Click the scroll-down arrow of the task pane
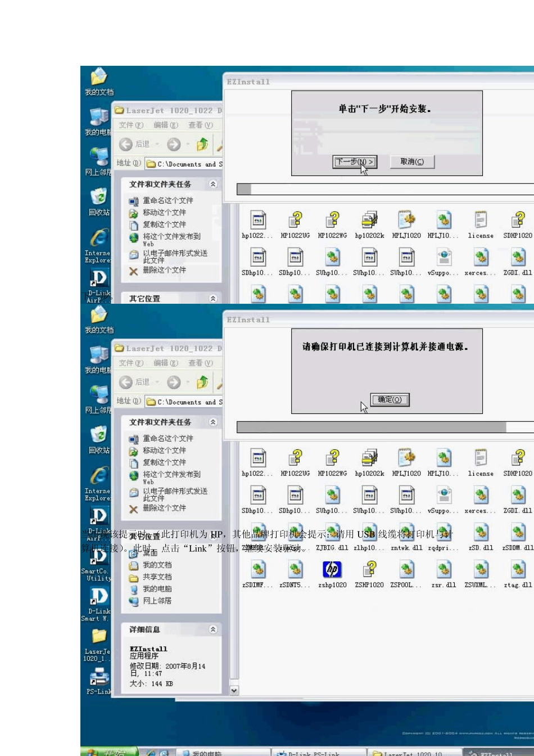The height and width of the screenshot is (756, 534). click(234, 691)
